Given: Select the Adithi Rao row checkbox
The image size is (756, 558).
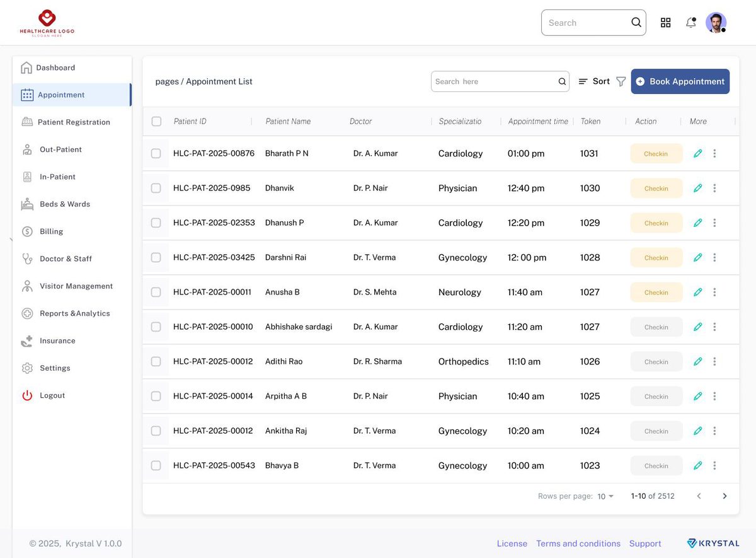Looking at the screenshot, I should coord(156,361).
